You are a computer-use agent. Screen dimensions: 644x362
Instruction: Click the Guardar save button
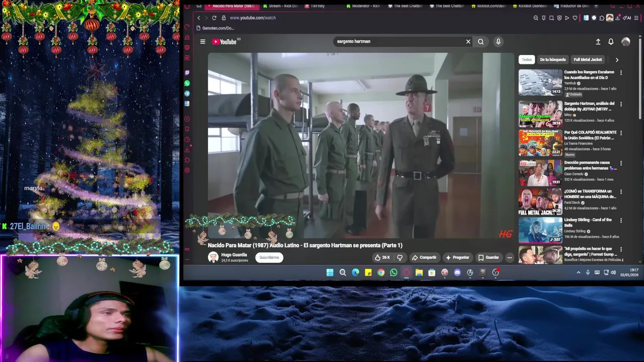489,257
